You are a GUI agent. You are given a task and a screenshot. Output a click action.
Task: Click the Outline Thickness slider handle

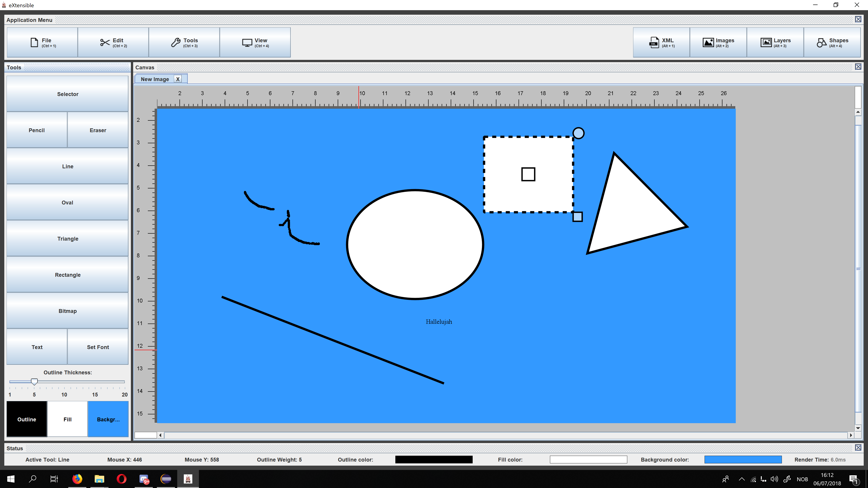coord(34,381)
